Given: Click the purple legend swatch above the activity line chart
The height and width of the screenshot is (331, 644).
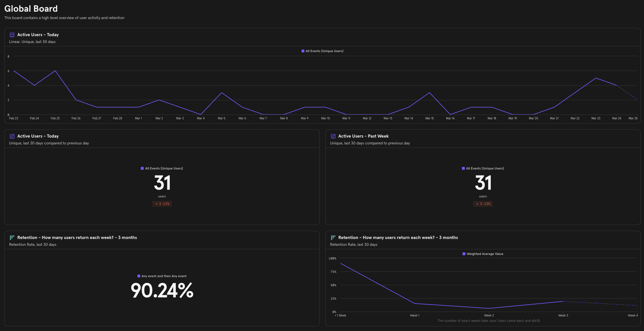Looking at the screenshot, I should click(303, 51).
